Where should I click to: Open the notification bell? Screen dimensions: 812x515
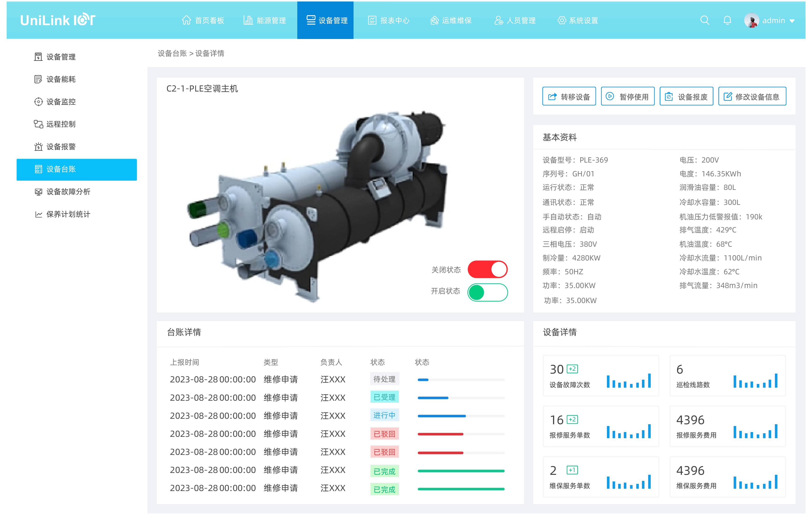point(727,20)
